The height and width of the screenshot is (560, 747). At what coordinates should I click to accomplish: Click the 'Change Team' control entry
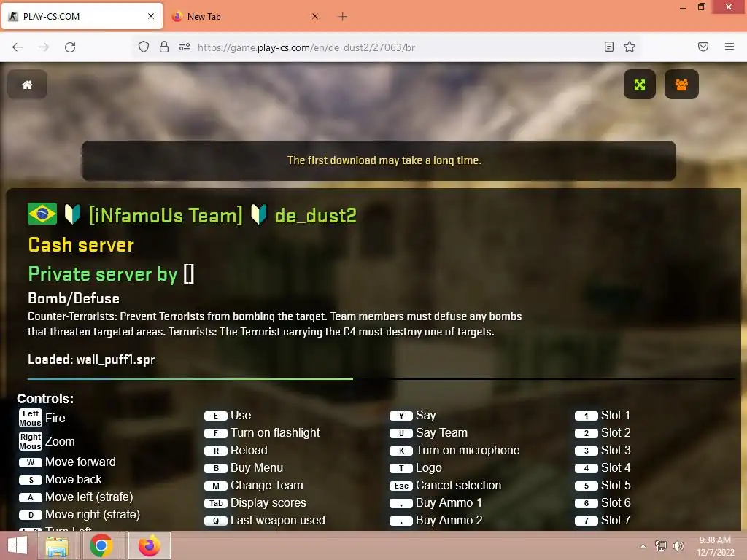click(254, 485)
